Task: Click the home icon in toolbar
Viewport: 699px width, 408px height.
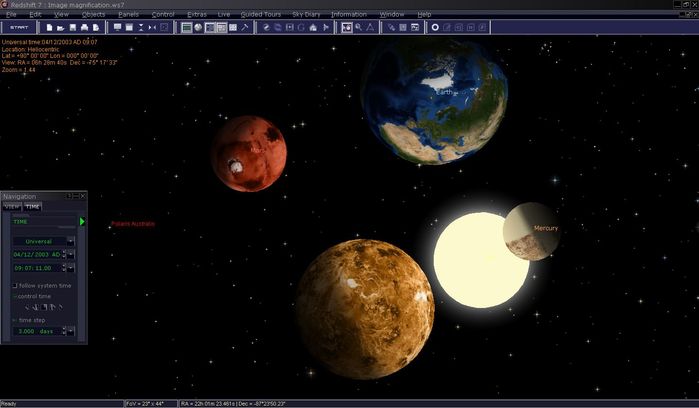Action: pos(314,27)
